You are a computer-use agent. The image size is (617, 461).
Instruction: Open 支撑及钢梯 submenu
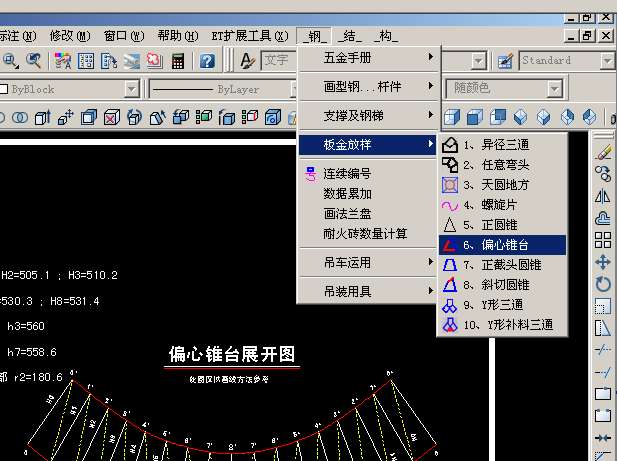(x=368, y=116)
